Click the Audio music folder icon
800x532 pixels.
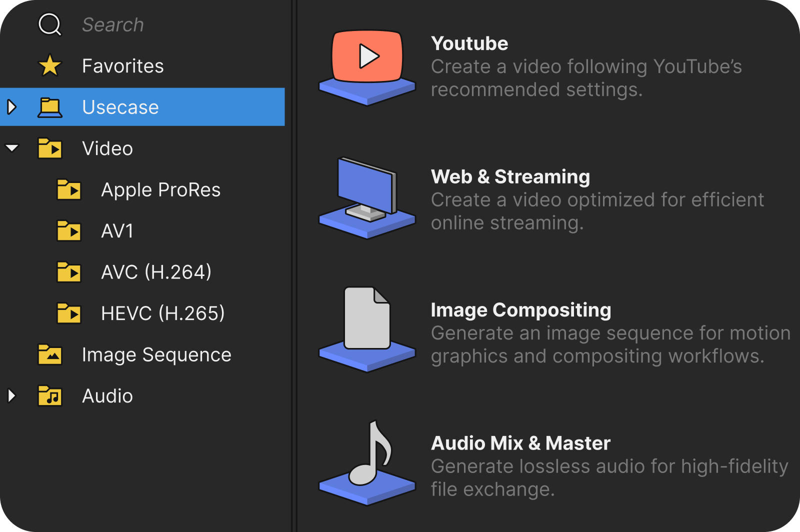(x=50, y=396)
